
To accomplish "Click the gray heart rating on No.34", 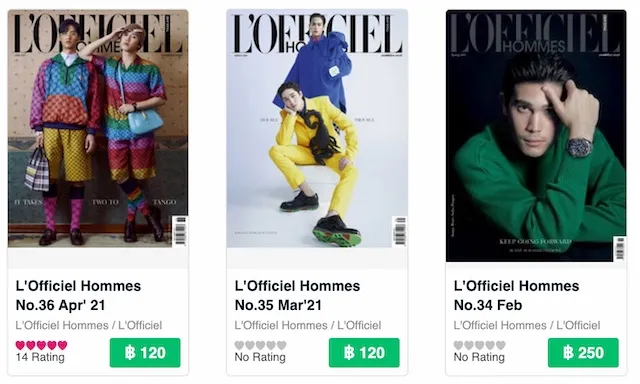I will 480,345.
